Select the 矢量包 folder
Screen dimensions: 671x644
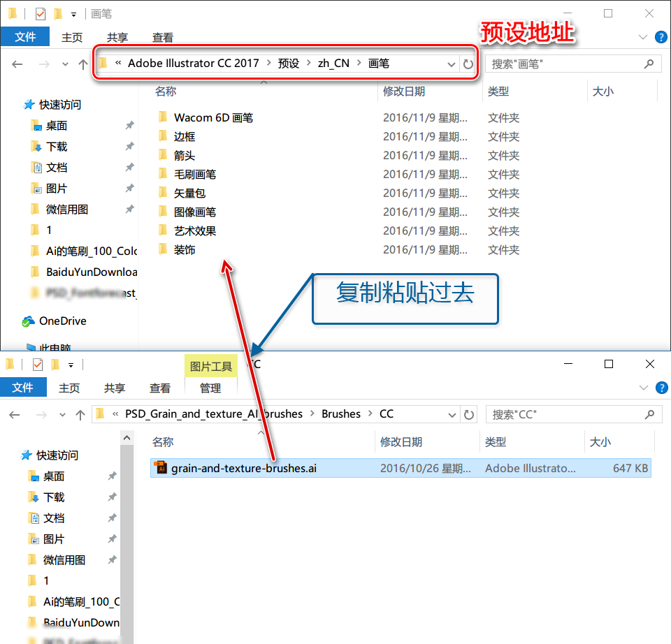189,193
